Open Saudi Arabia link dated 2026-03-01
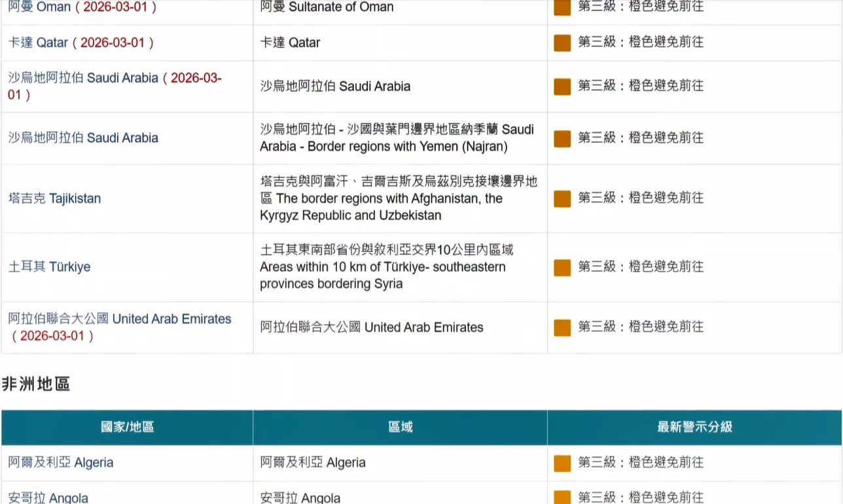Viewport: 843px width, 504px height. [x=83, y=78]
